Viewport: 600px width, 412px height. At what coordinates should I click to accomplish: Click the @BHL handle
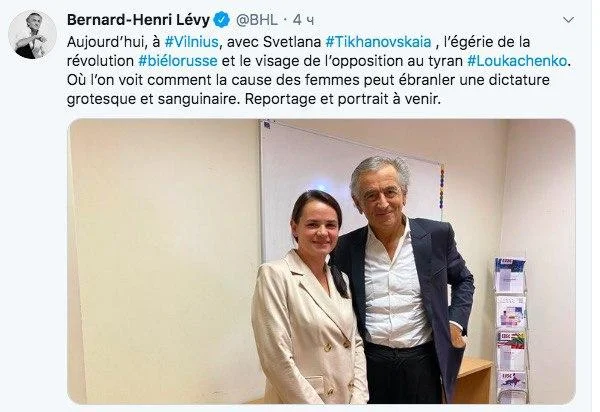[x=256, y=20]
